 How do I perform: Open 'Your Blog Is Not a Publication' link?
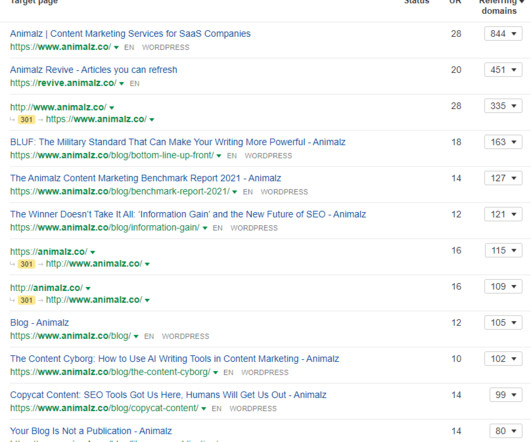click(x=91, y=431)
